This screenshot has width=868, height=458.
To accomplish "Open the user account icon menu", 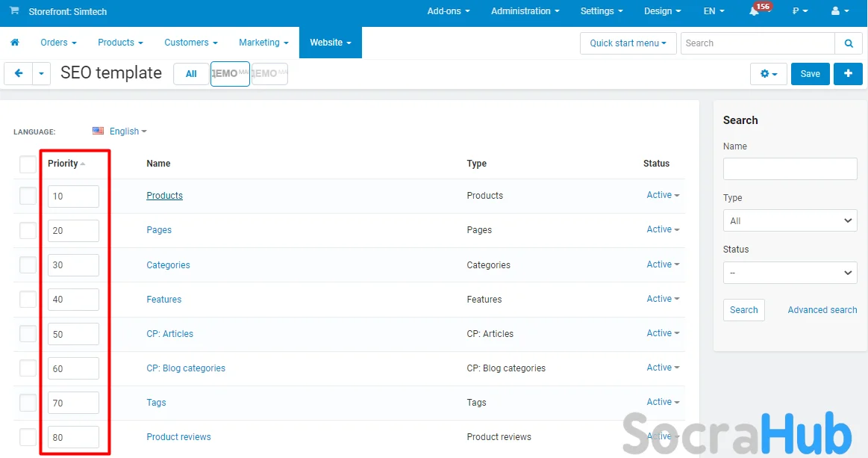I will 840,11.
